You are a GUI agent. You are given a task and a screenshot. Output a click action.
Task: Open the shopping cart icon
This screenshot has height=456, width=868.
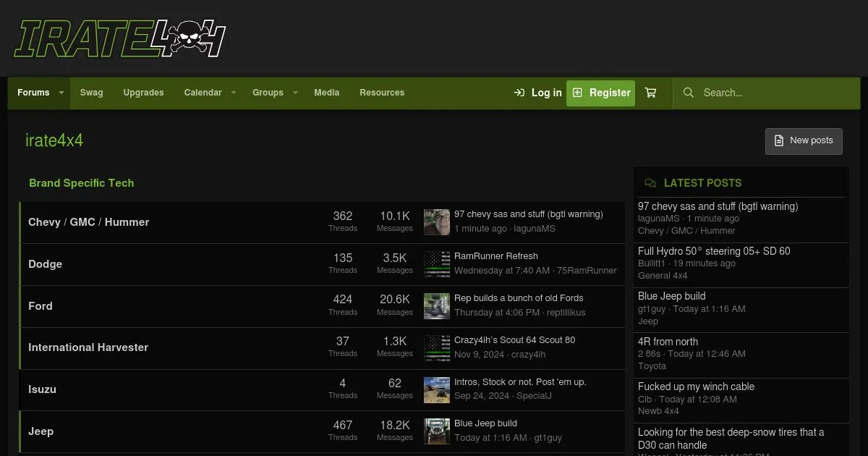pyautogui.click(x=650, y=93)
